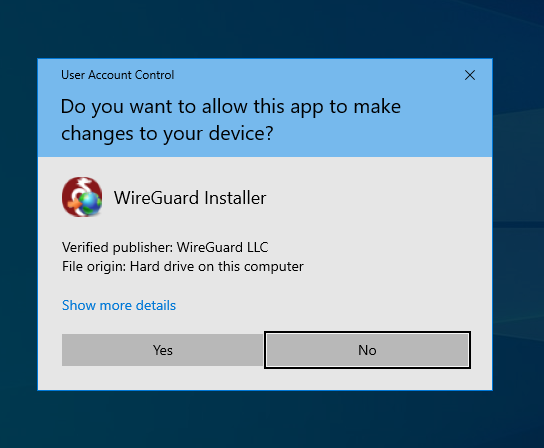Allow the installer by clicking Yes
Screen dimensions: 544x448
(162, 350)
